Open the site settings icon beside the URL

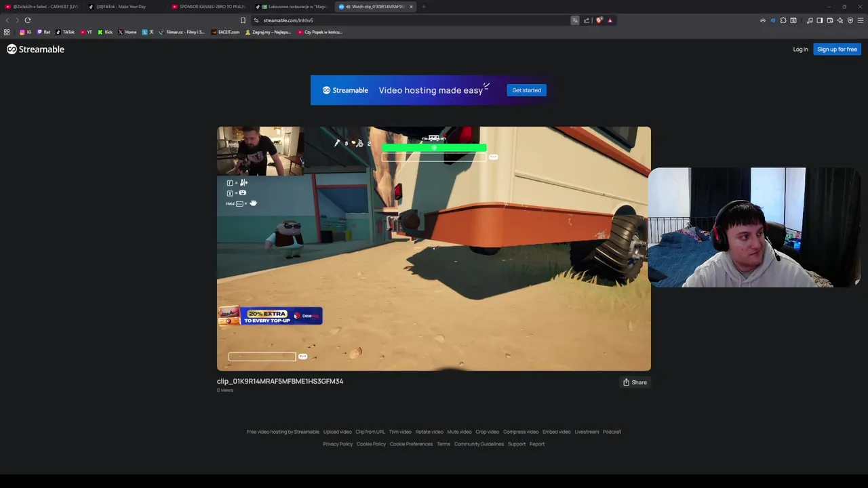(x=256, y=20)
